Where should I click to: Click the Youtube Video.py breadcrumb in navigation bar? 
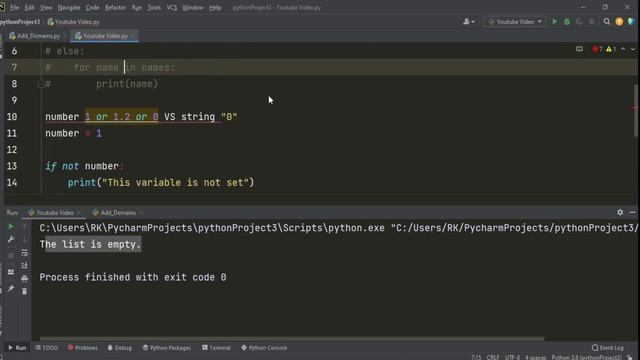click(x=73, y=22)
